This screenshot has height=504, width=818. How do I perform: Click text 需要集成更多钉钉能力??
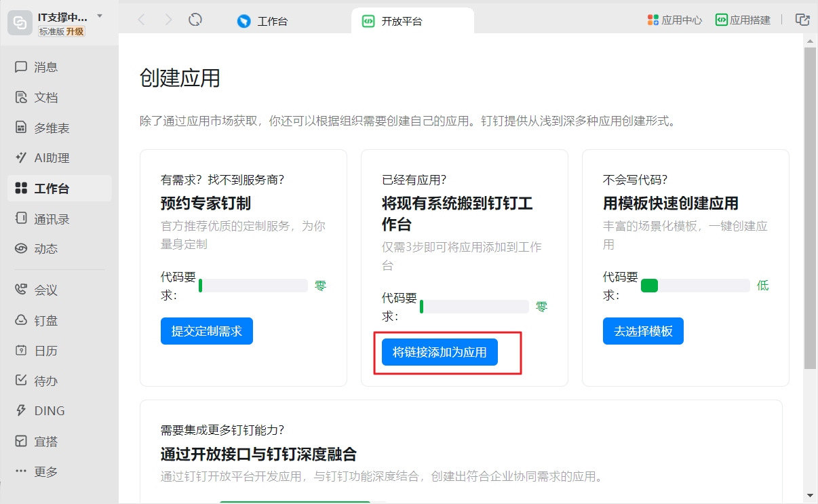(x=222, y=430)
